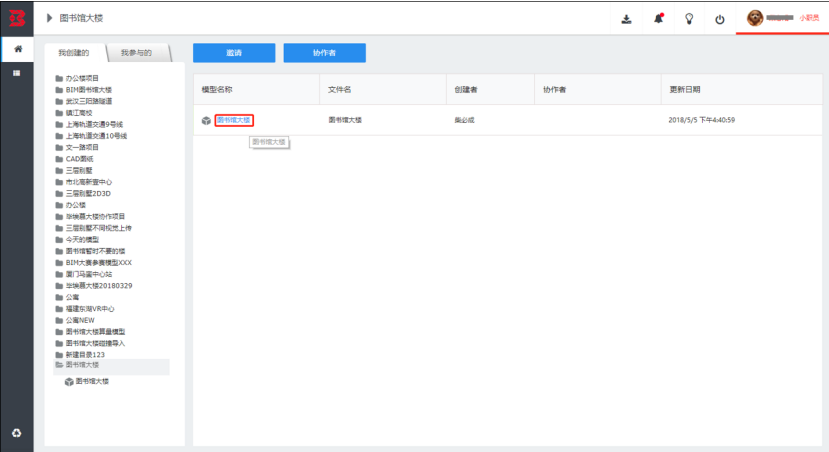Open the 办公楼 folder below 三层别墅2D3D
The width and height of the screenshot is (829, 452).
[x=76, y=205]
